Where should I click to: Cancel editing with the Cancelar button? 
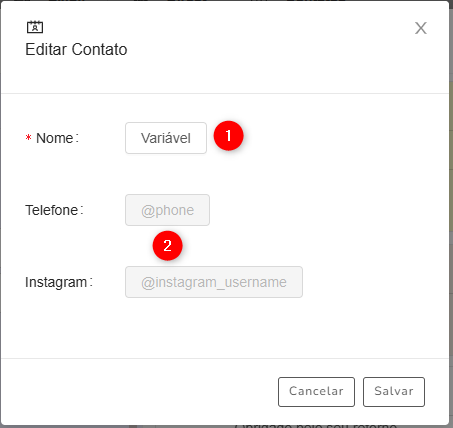point(316,392)
